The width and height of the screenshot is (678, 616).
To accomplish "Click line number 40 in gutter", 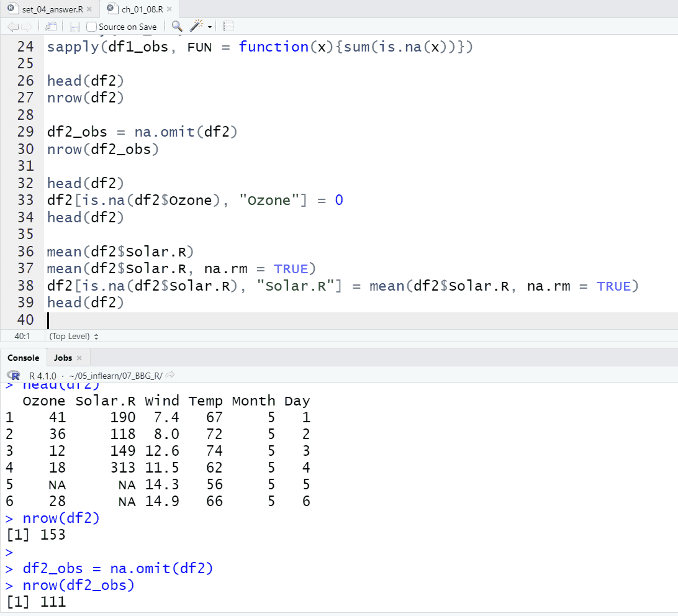I will (x=25, y=320).
